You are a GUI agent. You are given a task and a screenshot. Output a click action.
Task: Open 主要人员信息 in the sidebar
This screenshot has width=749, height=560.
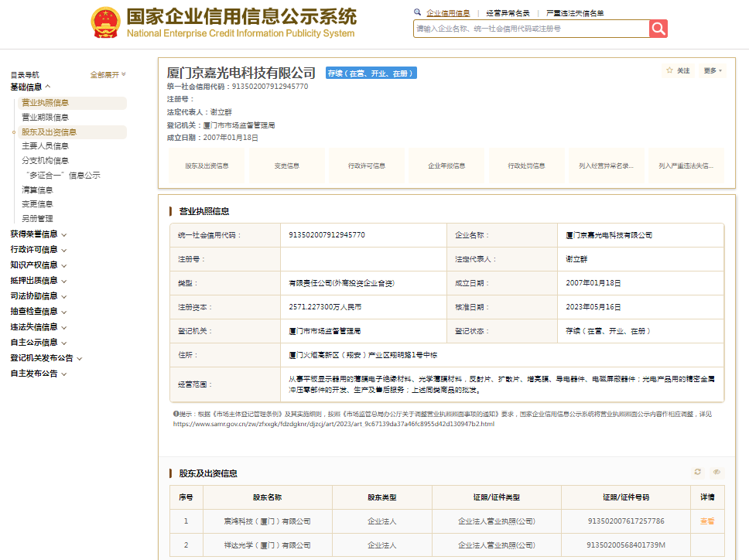point(45,146)
